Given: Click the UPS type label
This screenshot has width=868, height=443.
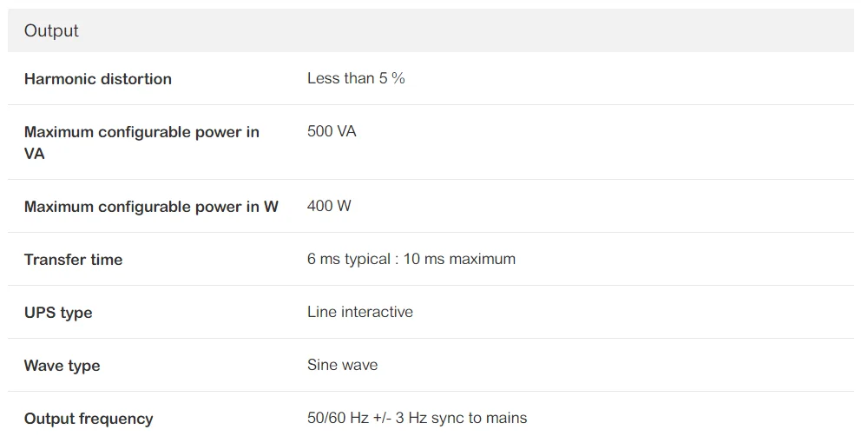Looking at the screenshot, I should (58, 313).
